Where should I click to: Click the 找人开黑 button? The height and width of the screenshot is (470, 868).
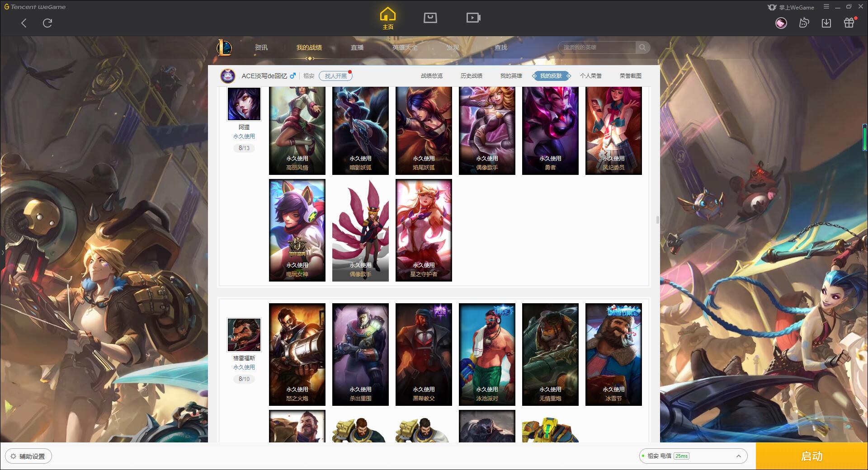point(335,76)
